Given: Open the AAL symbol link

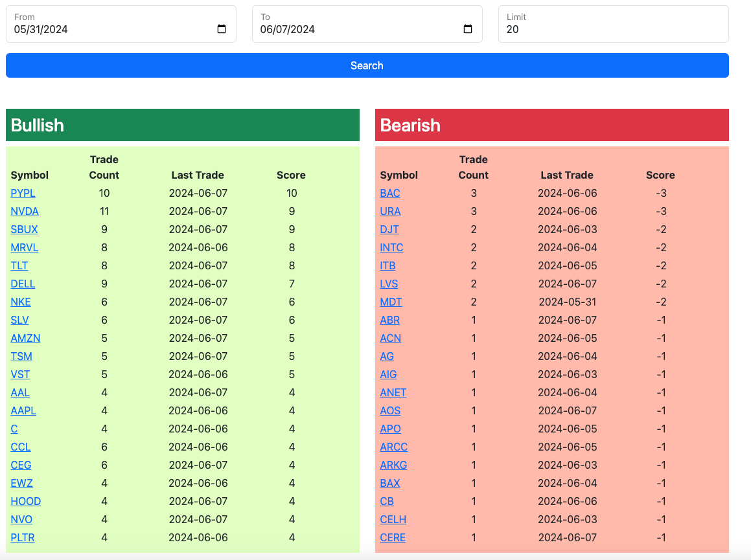Looking at the screenshot, I should click(x=20, y=393).
